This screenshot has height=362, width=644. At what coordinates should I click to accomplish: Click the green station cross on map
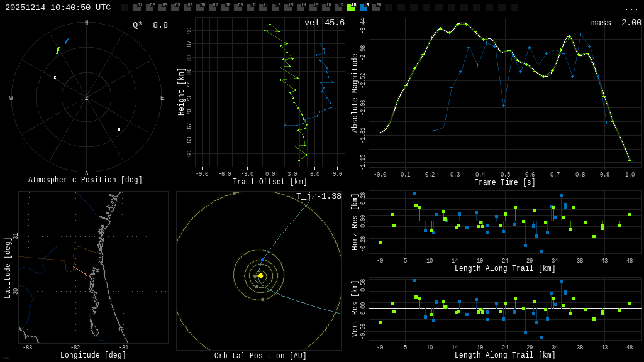(121, 336)
